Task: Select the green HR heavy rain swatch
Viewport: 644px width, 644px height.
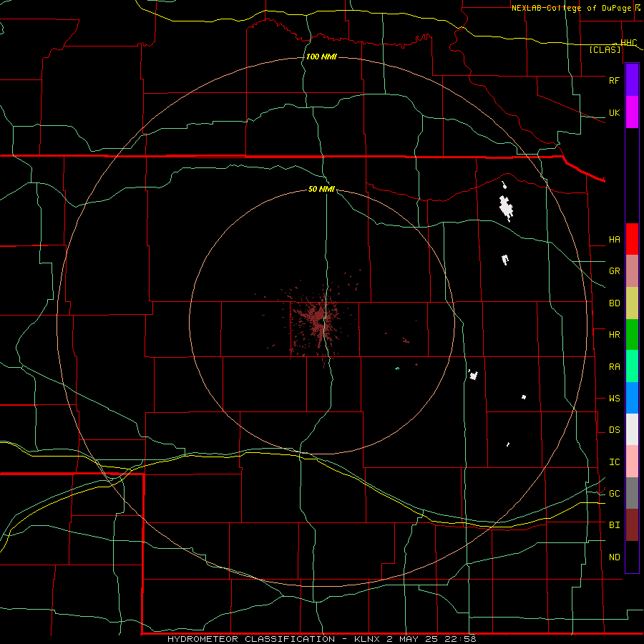Action: [x=632, y=335]
